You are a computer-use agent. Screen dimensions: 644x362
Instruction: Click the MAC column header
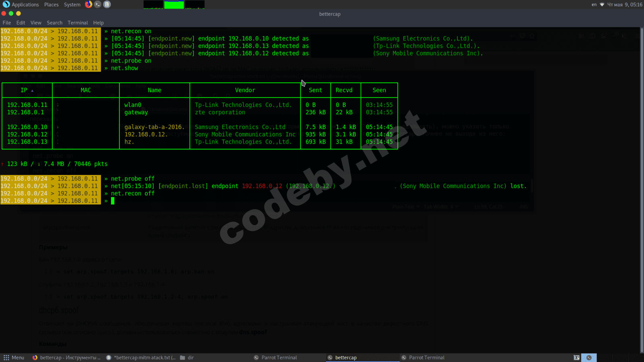coord(86,90)
